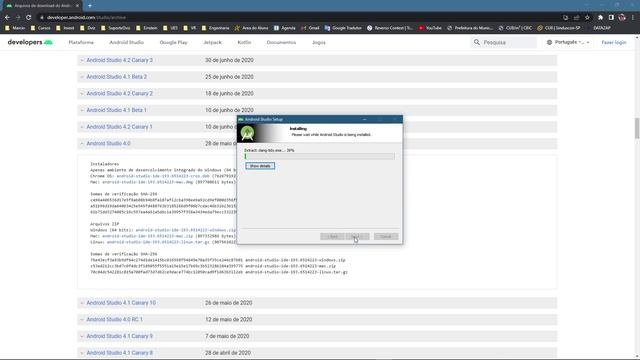Expand the Android Studio 4.1 Canary 8 row

pyautogui.click(x=317, y=353)
